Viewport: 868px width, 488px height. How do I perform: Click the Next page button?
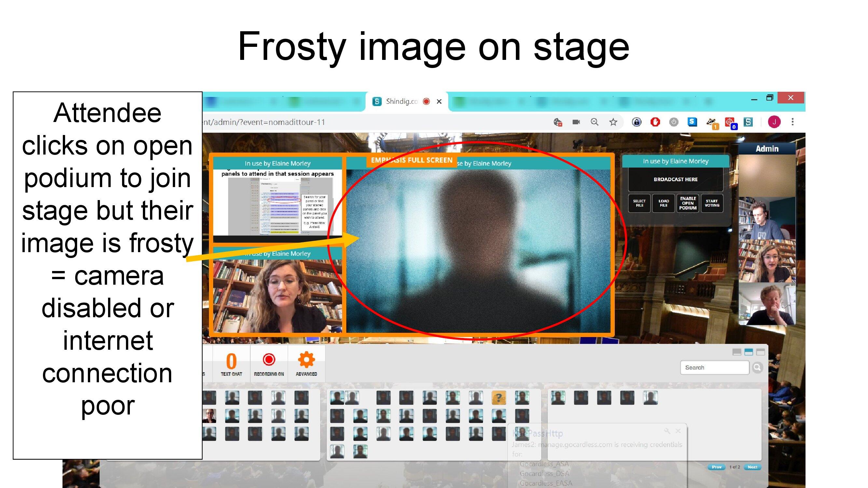[752, 467]
